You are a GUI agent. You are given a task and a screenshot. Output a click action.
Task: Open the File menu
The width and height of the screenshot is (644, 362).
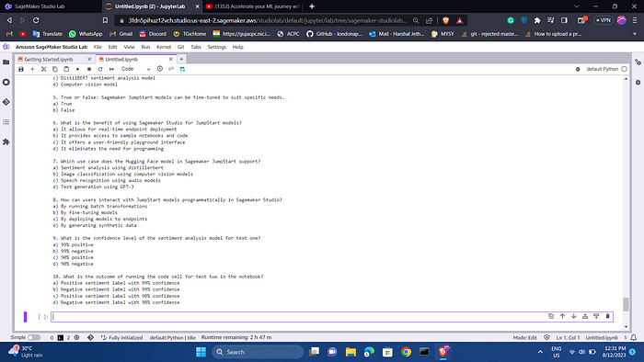pos(98,47)
